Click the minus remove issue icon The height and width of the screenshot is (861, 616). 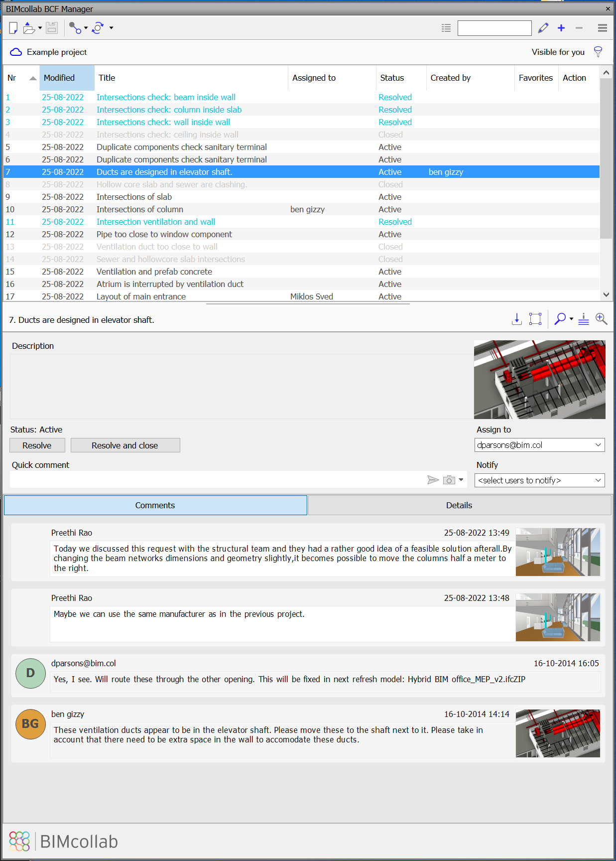pyautogui.click(x=579, y=28)
